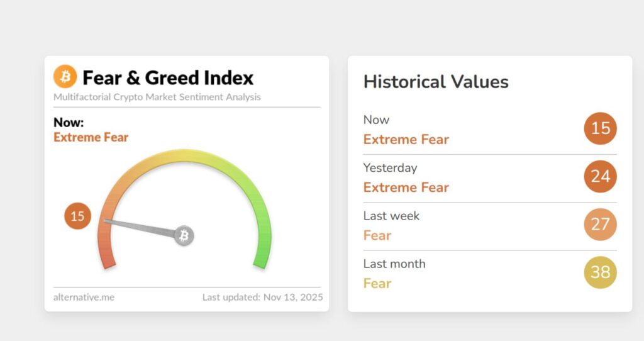Click the Last updated Nov 13, 2025 text
This screenshot has height=341, width=644.
tap(262, 297)
